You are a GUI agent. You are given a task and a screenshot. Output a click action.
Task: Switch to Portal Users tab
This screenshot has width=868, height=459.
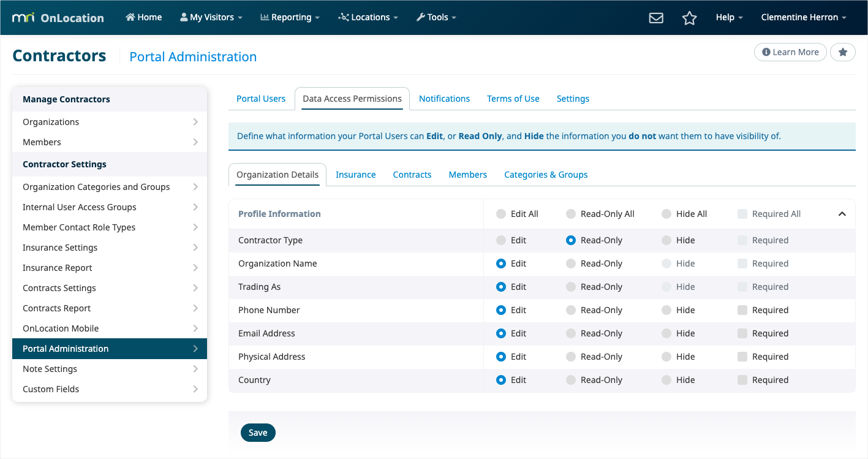click(x=261, y=99)
